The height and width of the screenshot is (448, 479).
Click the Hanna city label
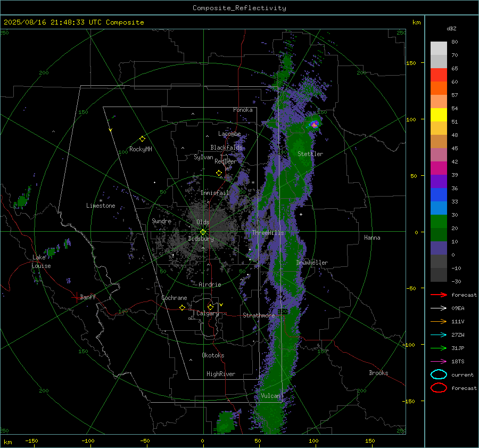click(x=372, y=238)
